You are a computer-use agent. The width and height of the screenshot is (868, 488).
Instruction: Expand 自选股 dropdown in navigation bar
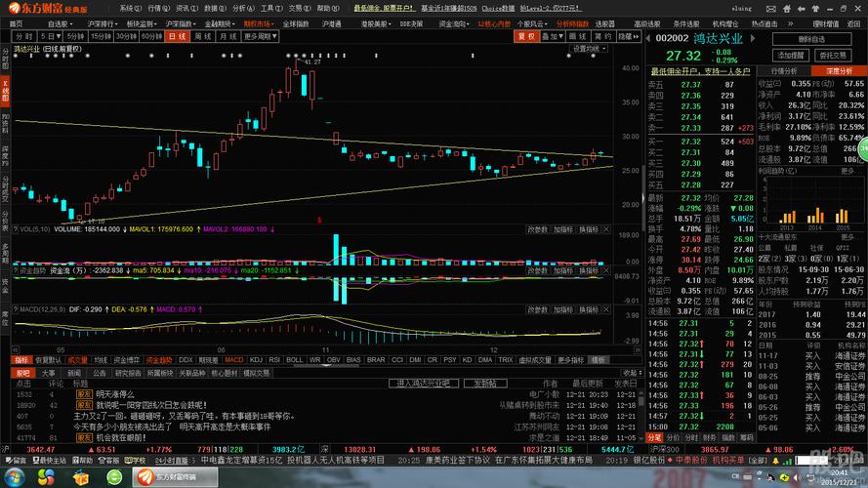tap(60, 23)
